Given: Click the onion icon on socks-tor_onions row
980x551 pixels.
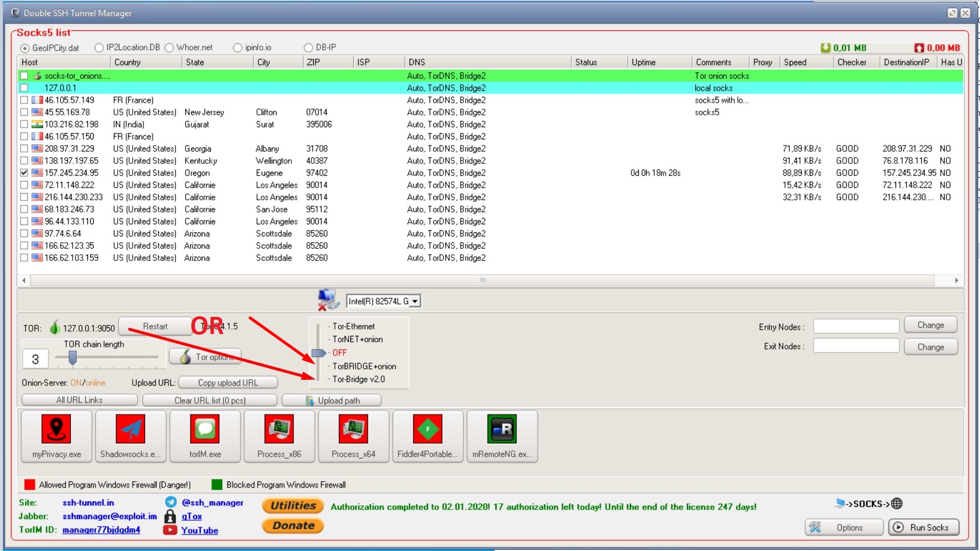Looking at the screenshot, I should [37, 76].
